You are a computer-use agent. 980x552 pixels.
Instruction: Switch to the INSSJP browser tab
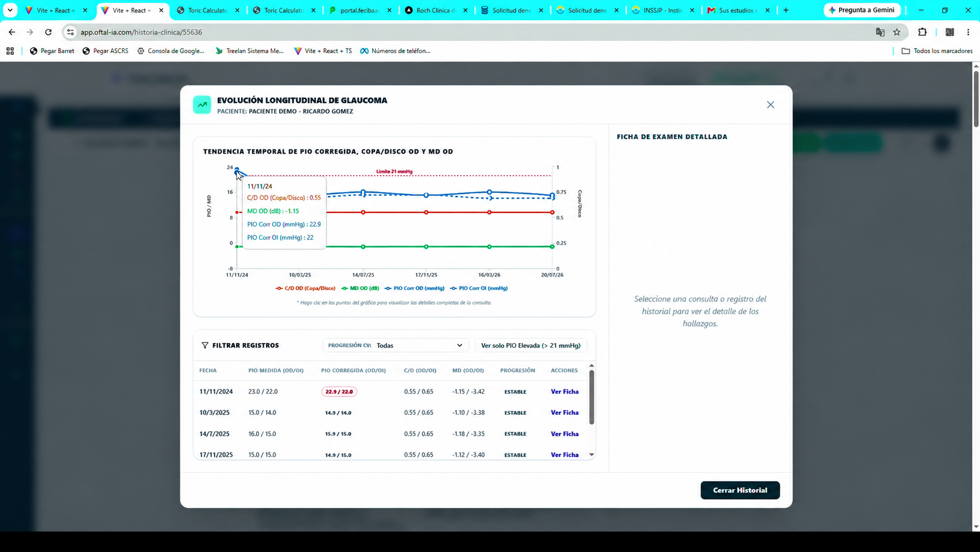[x=662, y=11]
